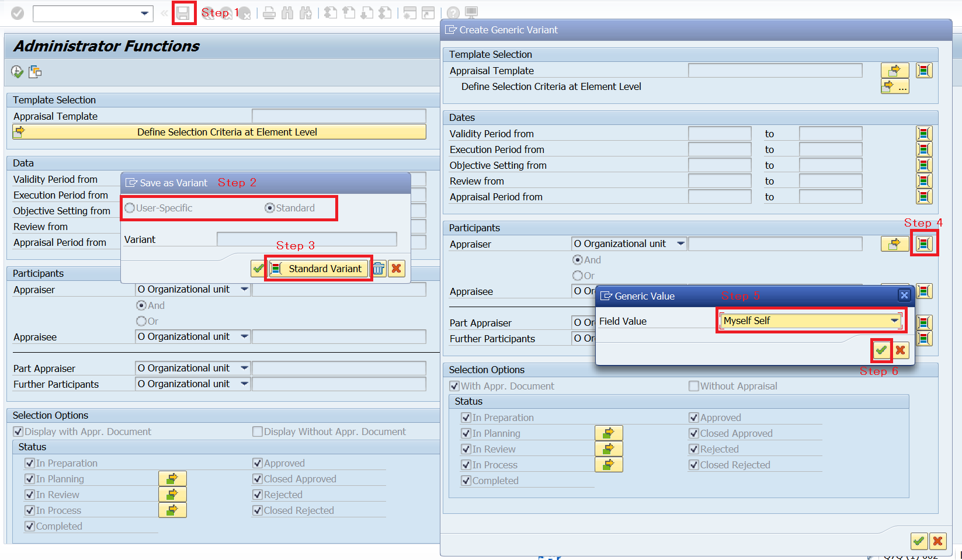Toggle Display Without Appr. Document checkbox

[x=258, y=432]
